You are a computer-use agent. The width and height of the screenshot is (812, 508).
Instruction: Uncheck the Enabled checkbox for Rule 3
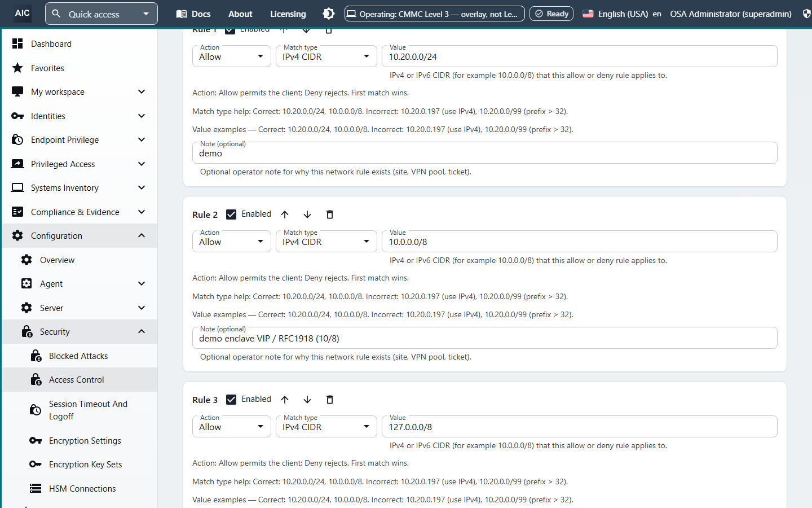coord(231,400)
